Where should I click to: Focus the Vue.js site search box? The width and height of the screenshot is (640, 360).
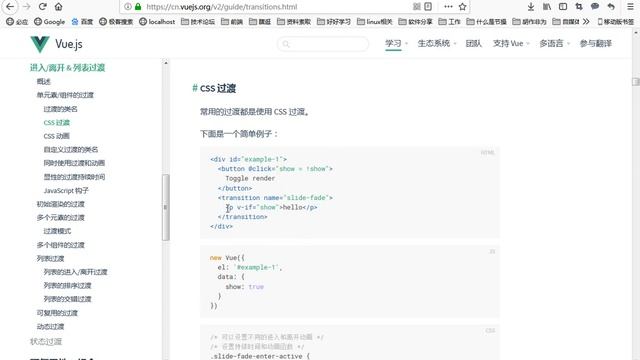click(x=323, y=44)
